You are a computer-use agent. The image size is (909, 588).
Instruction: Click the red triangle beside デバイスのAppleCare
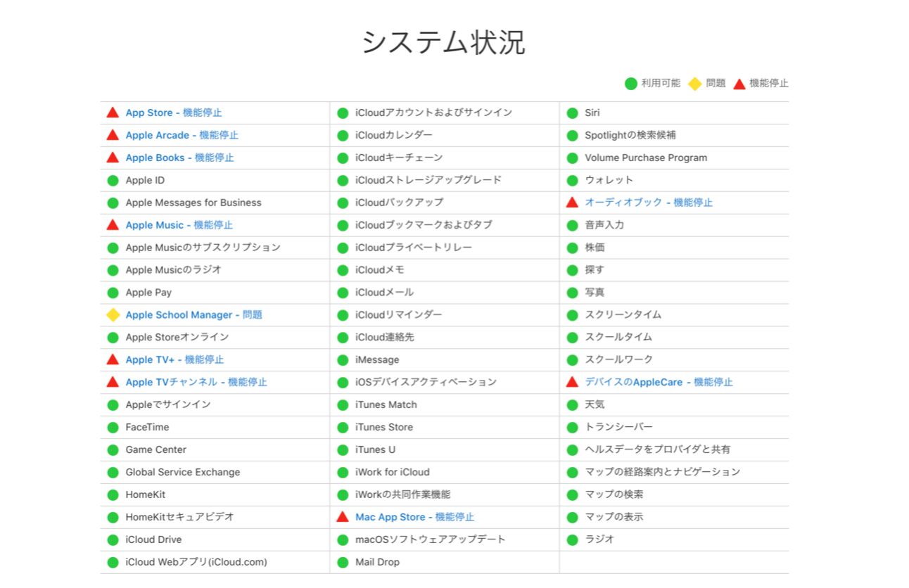(x=572, y=382)
